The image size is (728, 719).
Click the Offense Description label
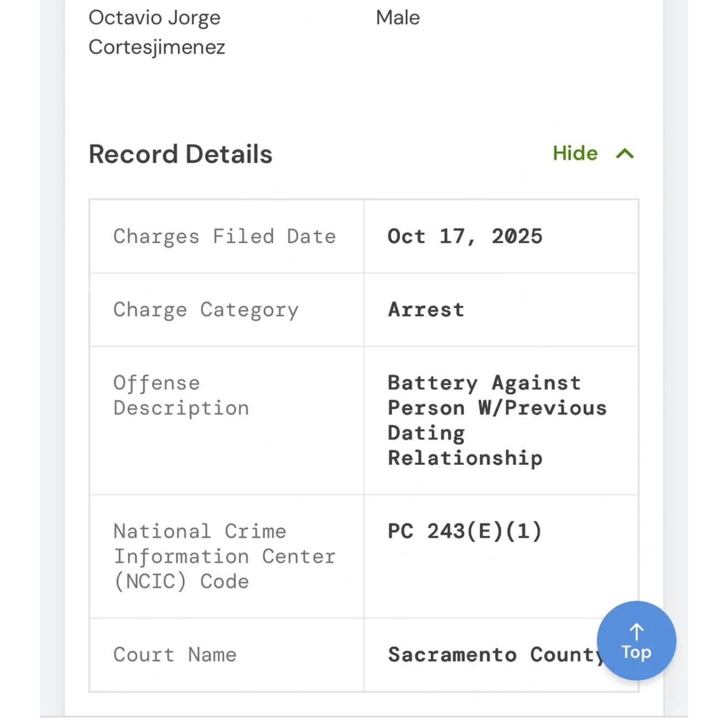click(181, 395)
